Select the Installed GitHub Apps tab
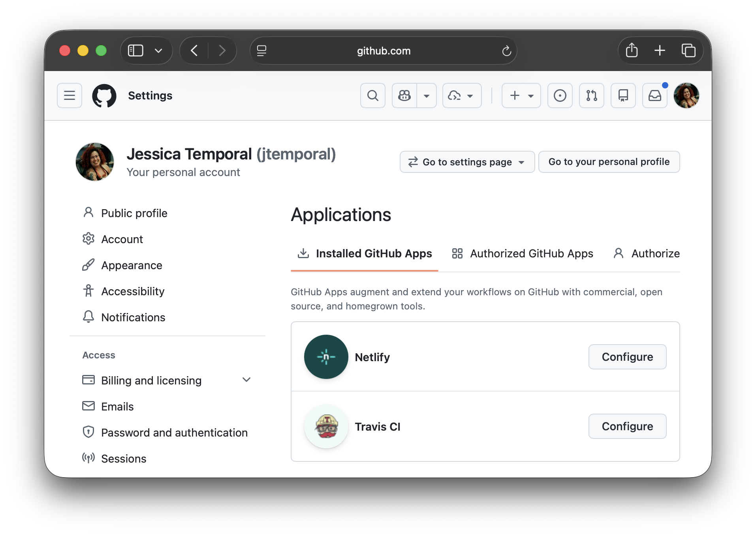This screenshot has width=756, height=536. click(x=365, y=253)
